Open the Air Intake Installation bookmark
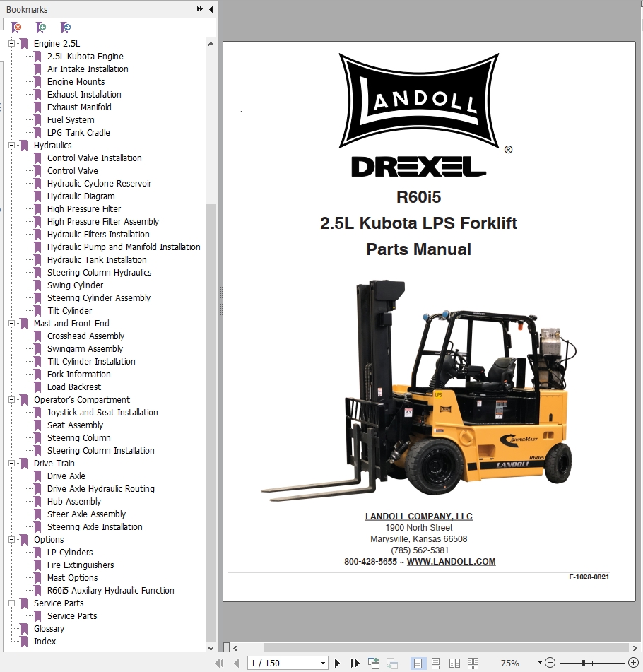Viewport: 643px width, 672px height. tap(88, 69)
